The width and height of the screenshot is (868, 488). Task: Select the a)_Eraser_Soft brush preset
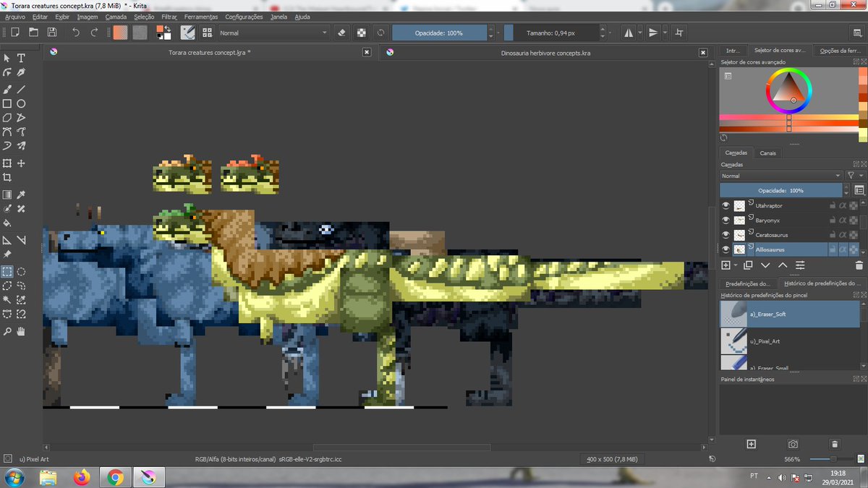pos(790,314)
